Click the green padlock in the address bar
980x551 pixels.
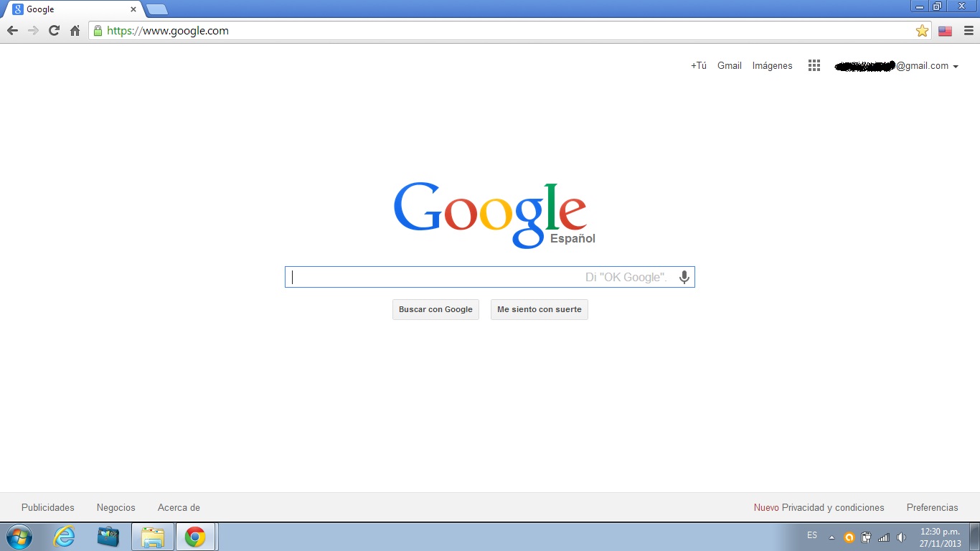click(98, 31)
